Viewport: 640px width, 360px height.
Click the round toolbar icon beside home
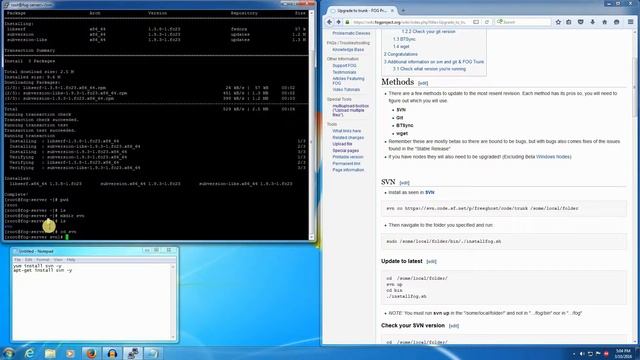pos(617,22)
